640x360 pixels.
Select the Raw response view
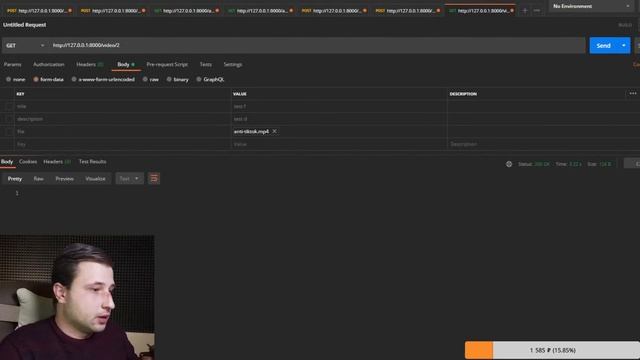tap(38, 179)
